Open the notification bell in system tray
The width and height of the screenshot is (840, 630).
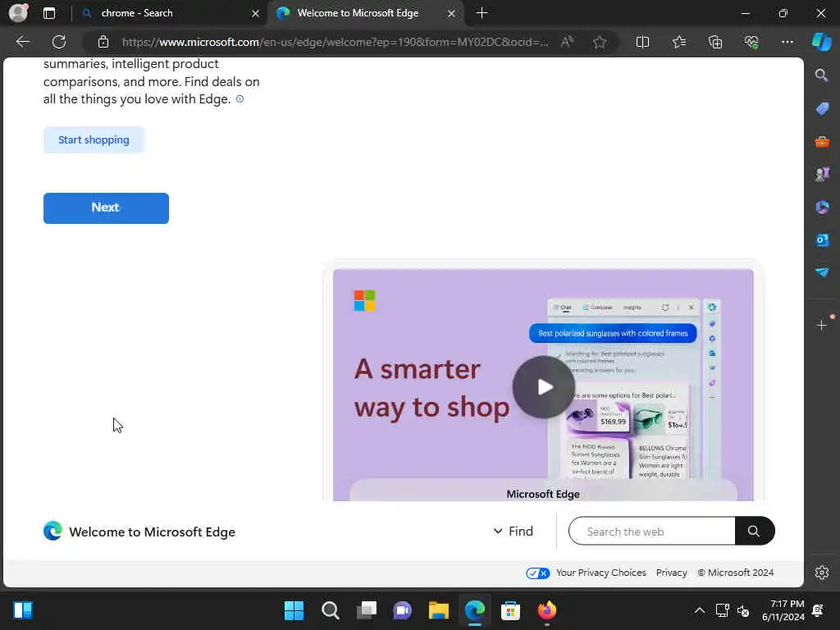(818, 610)
